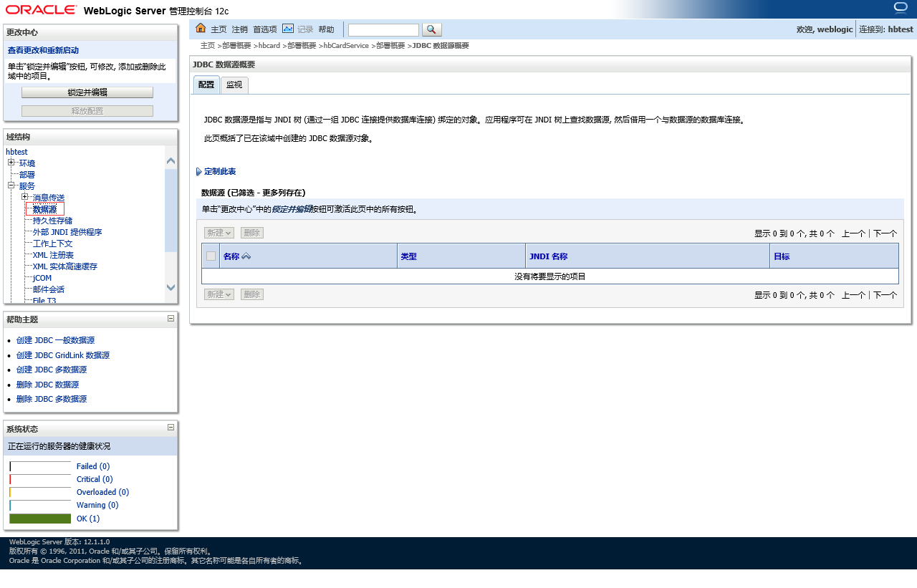Image resolution: width=917 pixels, height=588 pixels.
Task: Open 主页 in the top toolbar
Action: coord(219,29)
